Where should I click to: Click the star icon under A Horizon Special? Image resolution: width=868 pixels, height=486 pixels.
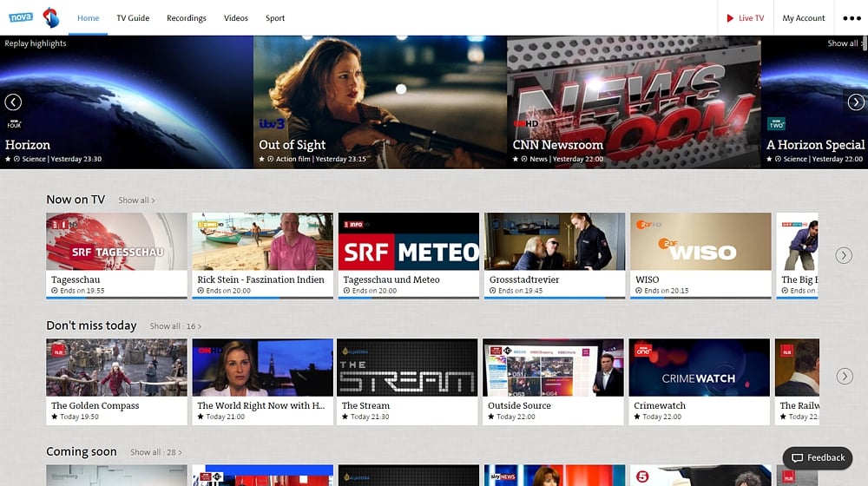tap(769, 159)
